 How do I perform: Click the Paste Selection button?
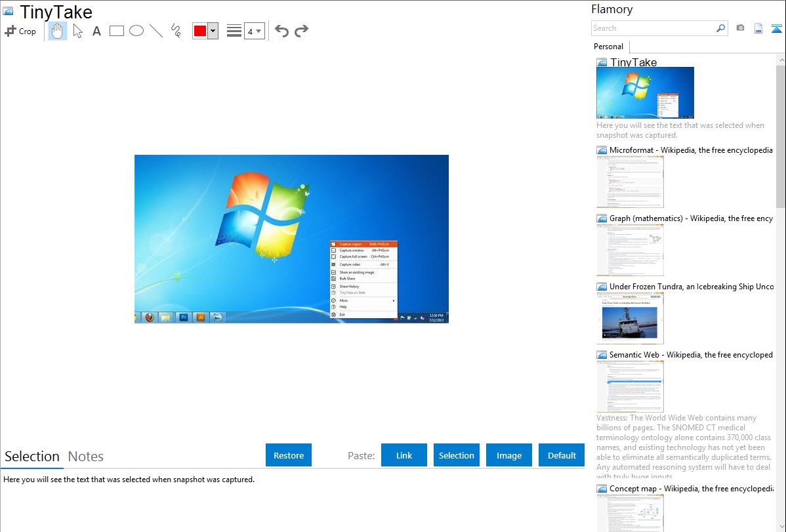point(456,455)
